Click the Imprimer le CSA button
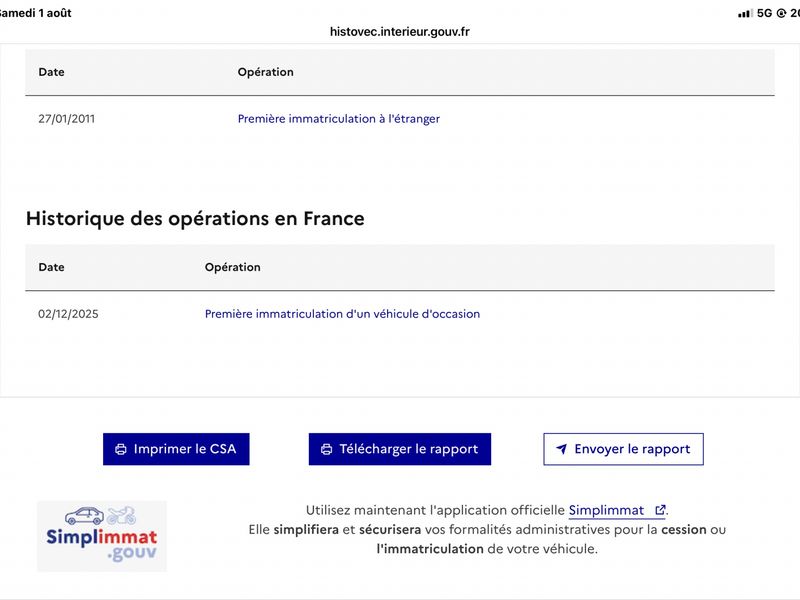 click(176, 449)
